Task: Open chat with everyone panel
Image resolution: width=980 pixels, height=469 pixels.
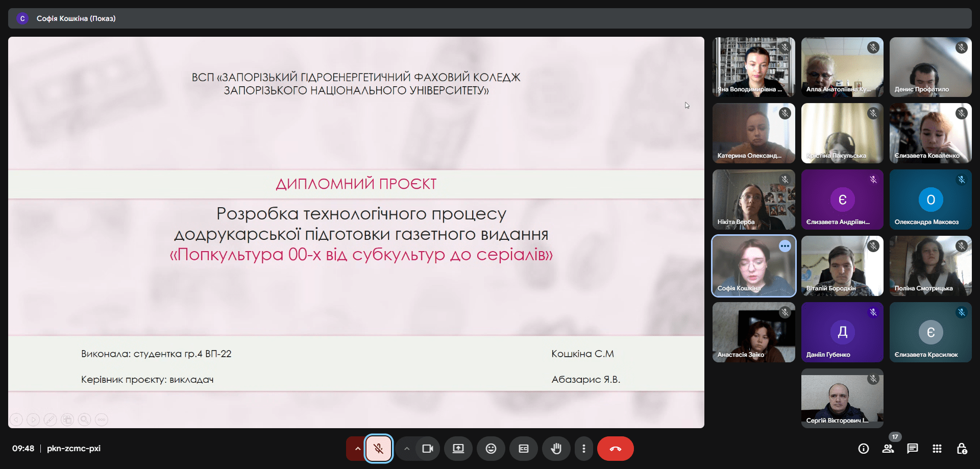Action: [912, 449]
